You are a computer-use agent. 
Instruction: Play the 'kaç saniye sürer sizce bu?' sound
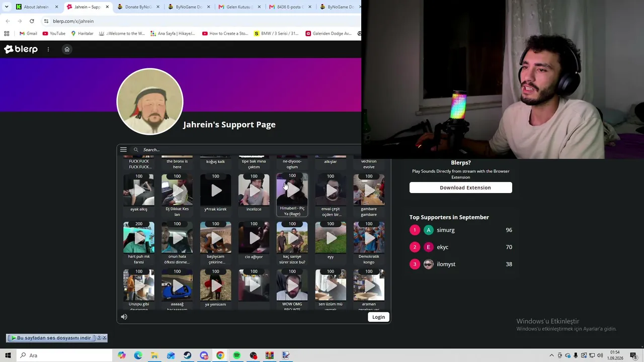292,238
